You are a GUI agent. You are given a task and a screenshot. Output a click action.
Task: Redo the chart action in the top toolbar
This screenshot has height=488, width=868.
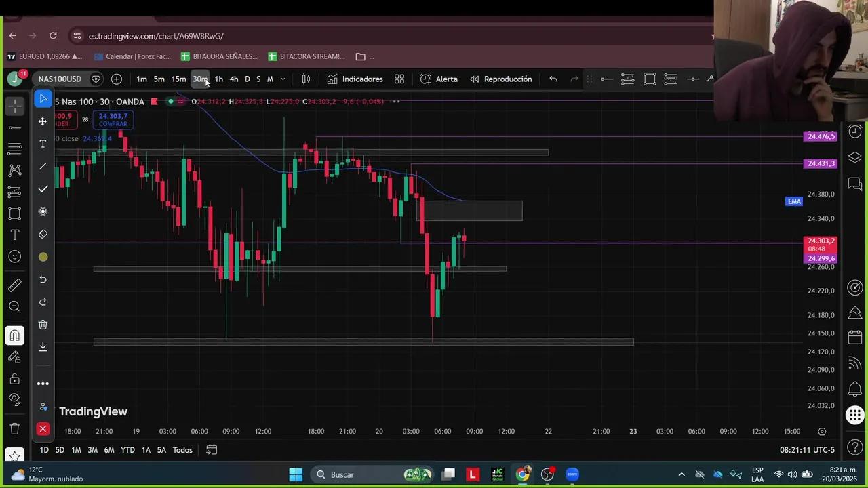(x=574, y=79)
